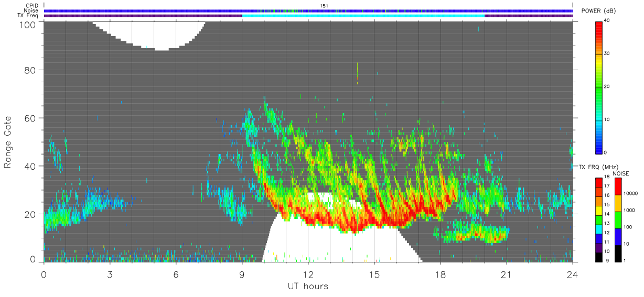Click the CPID value "151" above the plot

pyautogui.click(x=324, y=6)
